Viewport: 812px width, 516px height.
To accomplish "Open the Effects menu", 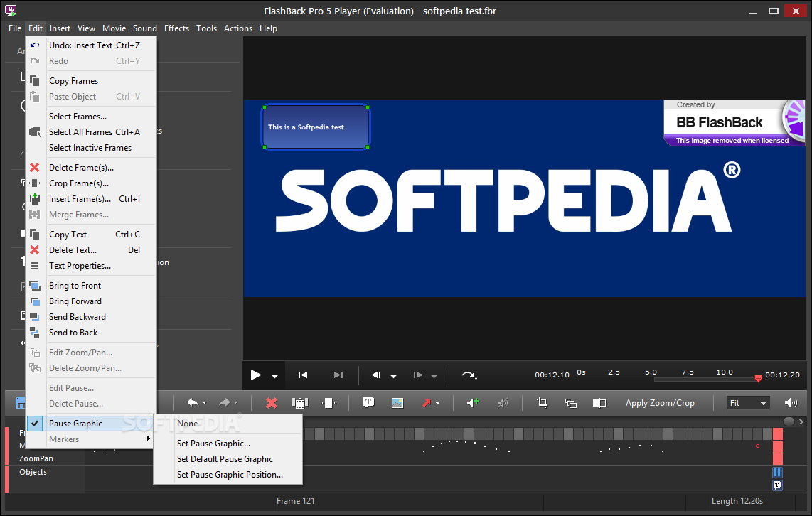I will coord(176,28).
